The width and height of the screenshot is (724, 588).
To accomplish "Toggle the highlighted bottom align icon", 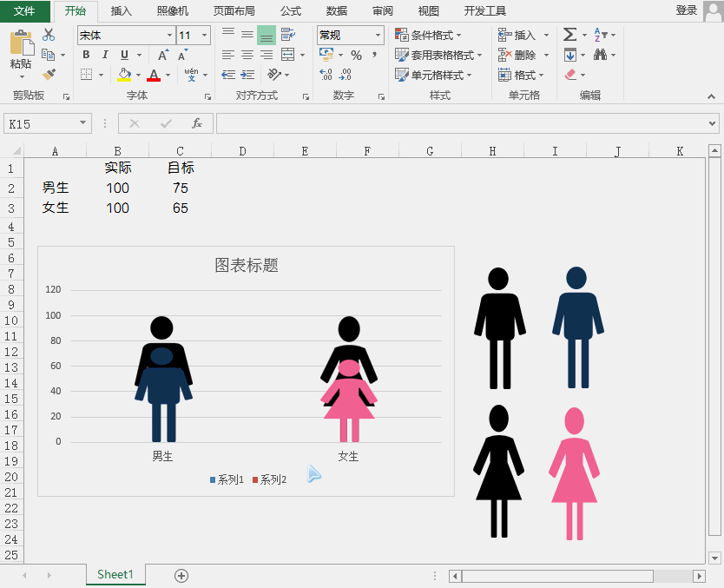I will coord(267,35).
